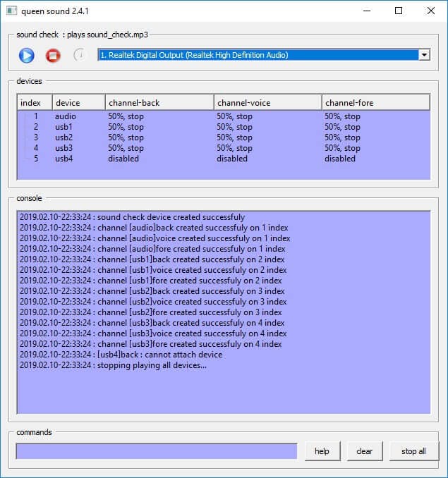Click the greyed-out info icon

coord(79,55)
